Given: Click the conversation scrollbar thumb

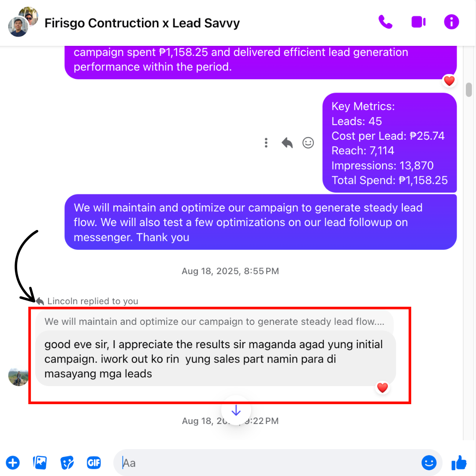Looking at the screenshot, I should (x=469, y=89).
